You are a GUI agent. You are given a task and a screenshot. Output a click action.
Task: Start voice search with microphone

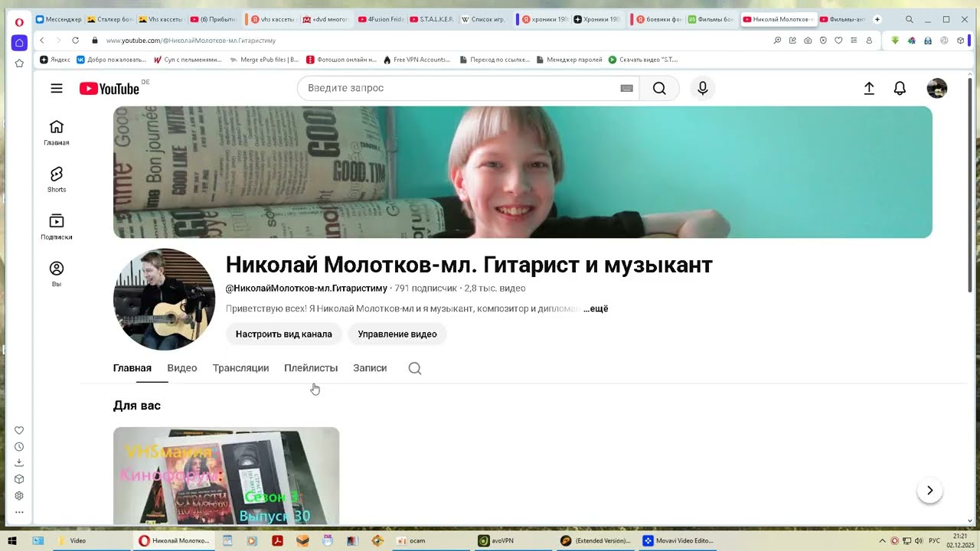point(703,88)
